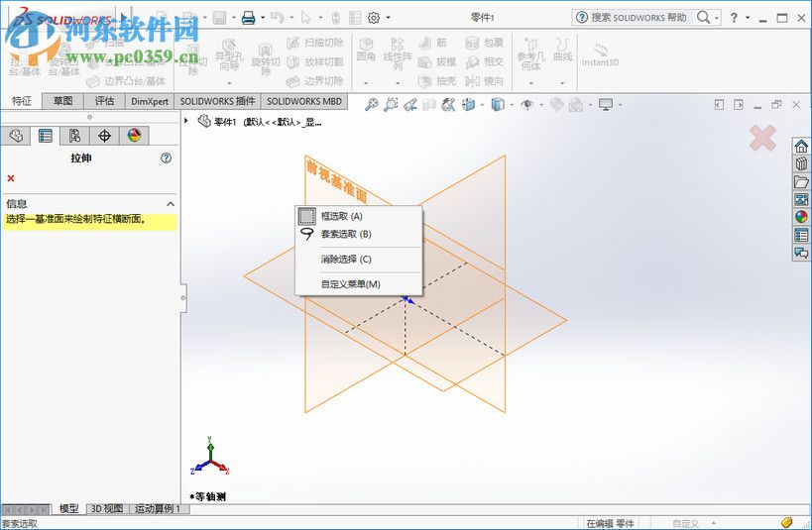The height and width of the screenshot is (530, 812).
Task: Open the Print dropdown arrow
Action: coord(263,18)
